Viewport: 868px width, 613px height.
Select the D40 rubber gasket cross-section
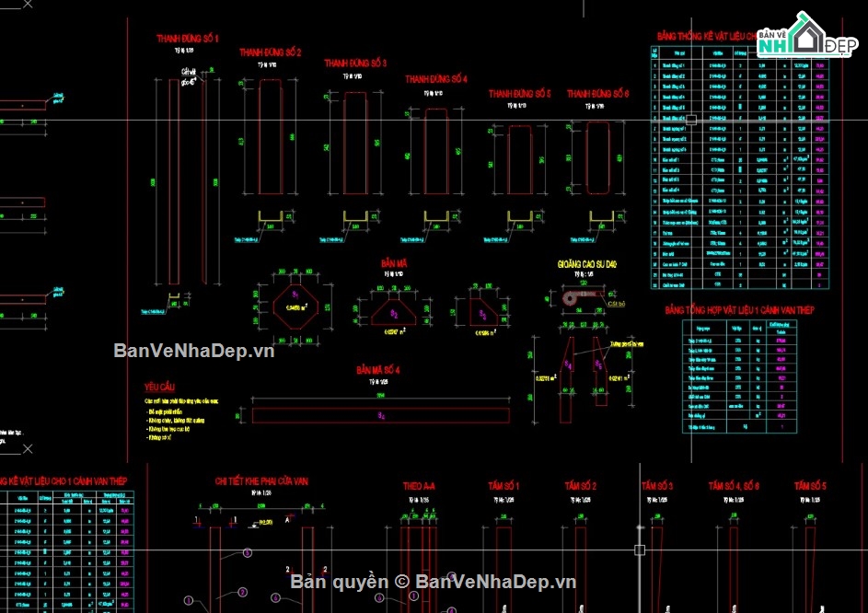pyautogui.click(x=581, y=297)
